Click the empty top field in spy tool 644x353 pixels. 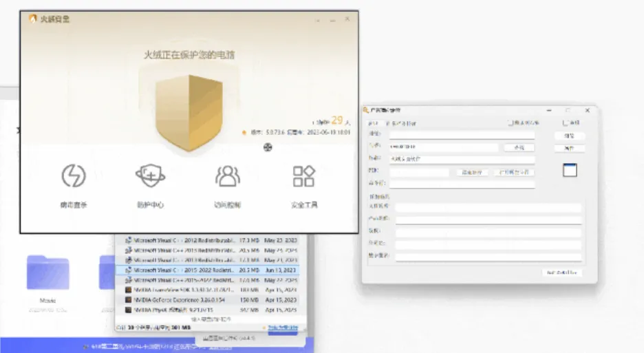(x=462, y=135)
